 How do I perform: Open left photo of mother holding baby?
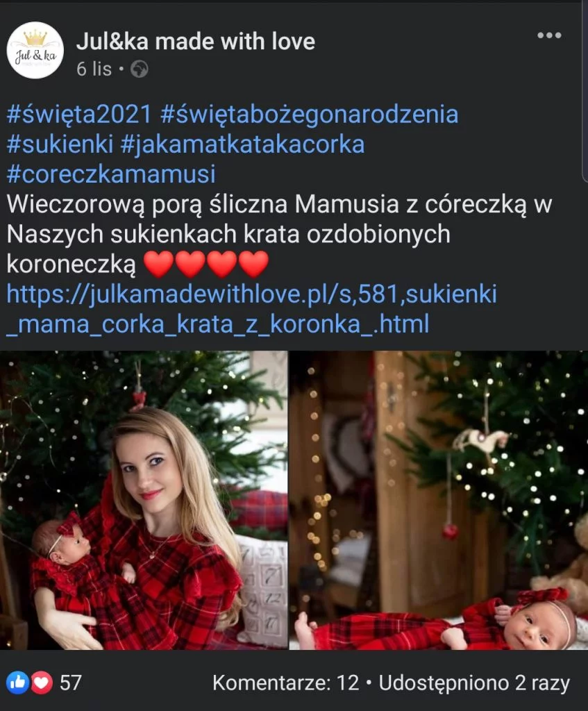tap(143, 500)
